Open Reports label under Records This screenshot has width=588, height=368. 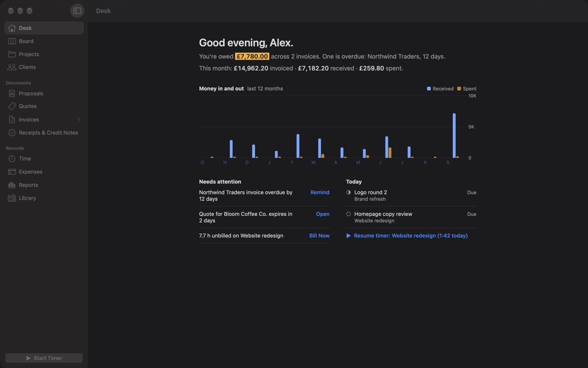(x=28, y=185)
